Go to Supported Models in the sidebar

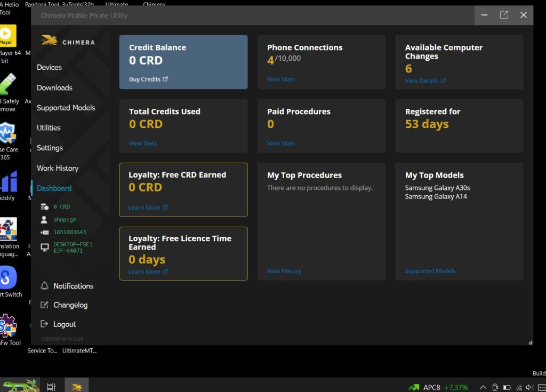pos(66,108)
